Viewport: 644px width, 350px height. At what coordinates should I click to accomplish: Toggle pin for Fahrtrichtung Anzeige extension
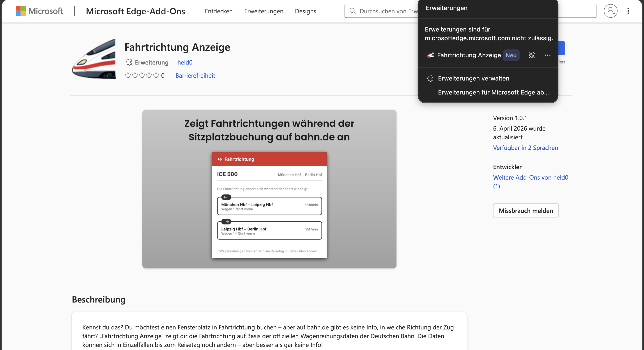pos(532,55)
